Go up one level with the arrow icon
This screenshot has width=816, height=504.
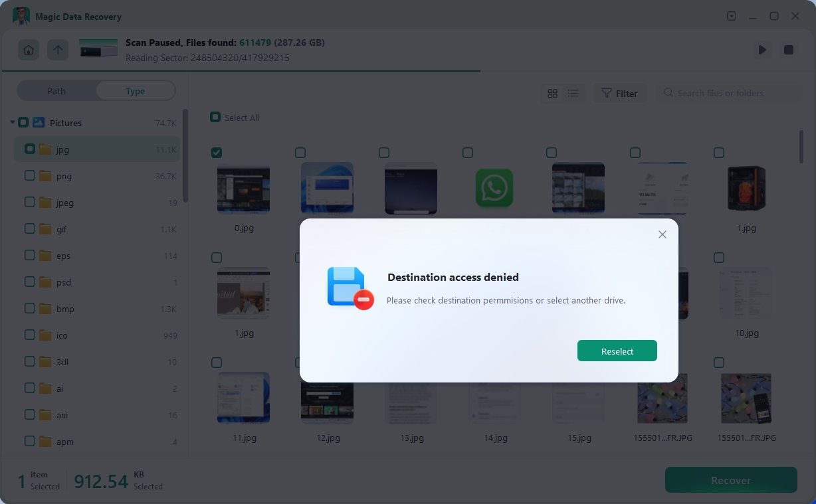coord(58,50)
